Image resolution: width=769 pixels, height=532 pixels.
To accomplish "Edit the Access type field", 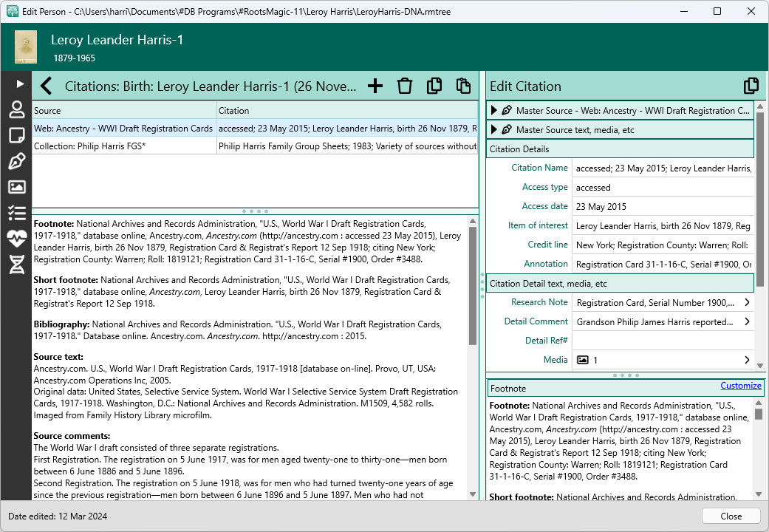I will coord(663,187).
